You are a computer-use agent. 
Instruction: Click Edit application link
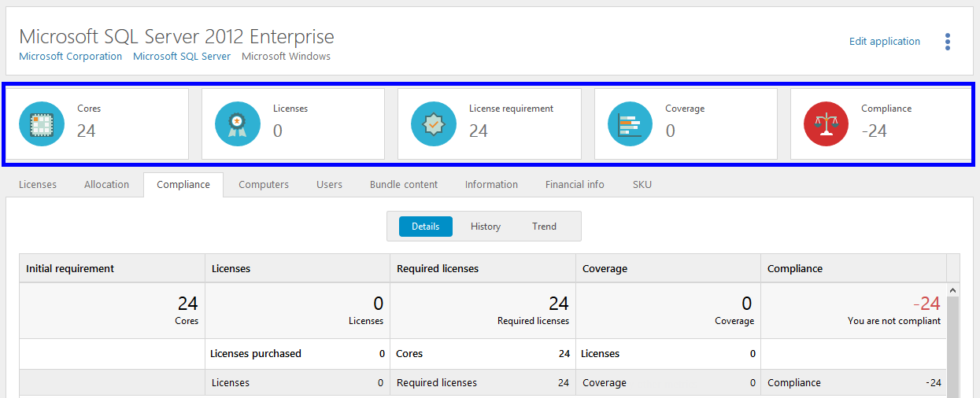tap(884, 42)
